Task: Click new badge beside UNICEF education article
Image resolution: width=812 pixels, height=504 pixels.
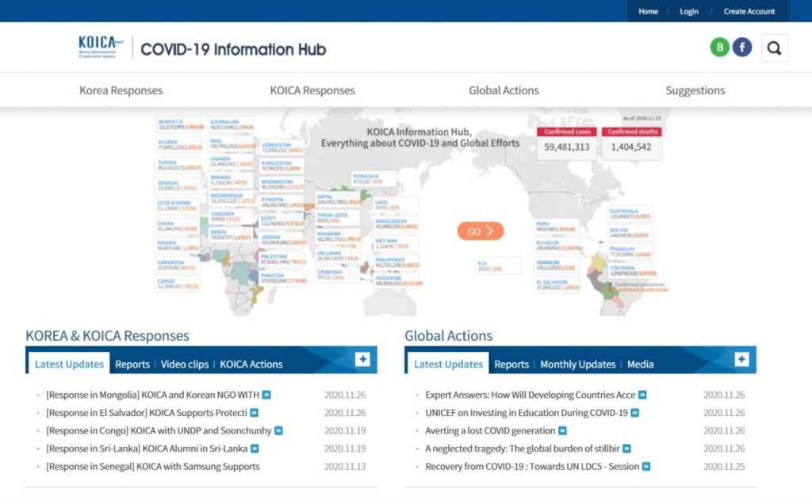Action: click(635, 413)
